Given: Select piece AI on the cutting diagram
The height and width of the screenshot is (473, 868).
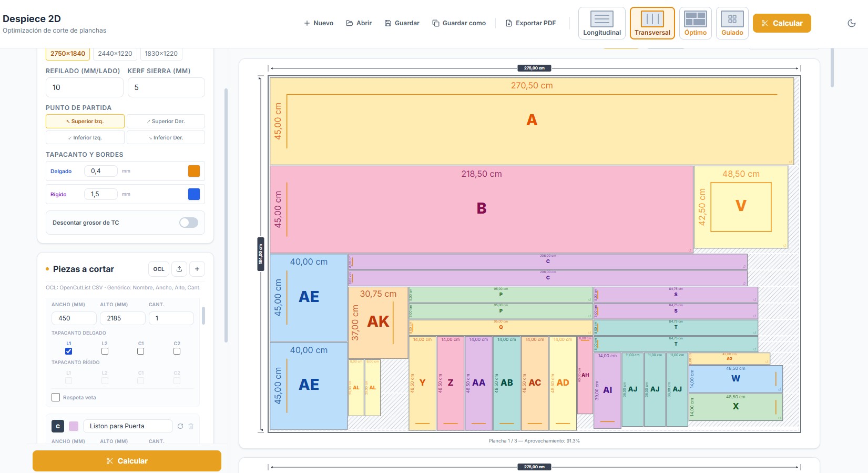Looking at the screenshot, I should [607, 390].
